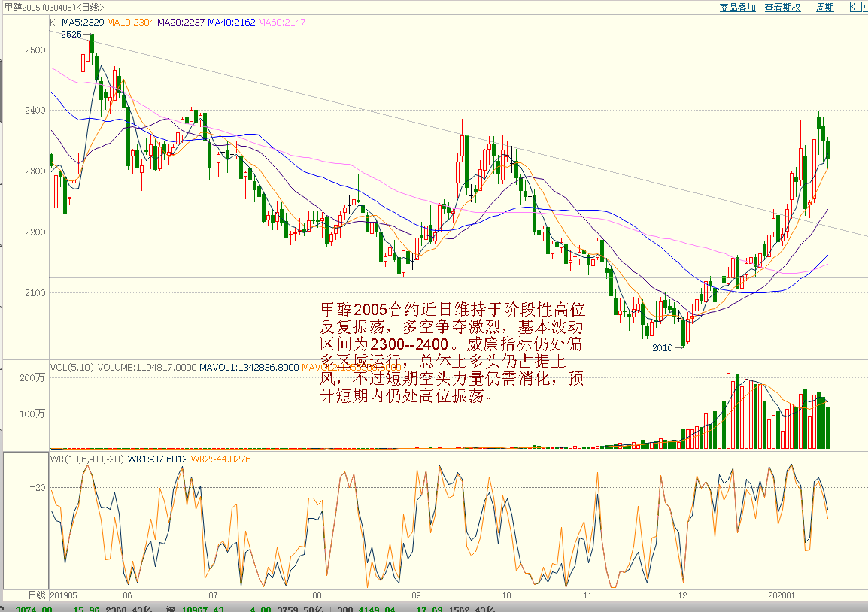Click the MA20:2237 moving average label
Screen dimensions: 868x612
[181, 23]
